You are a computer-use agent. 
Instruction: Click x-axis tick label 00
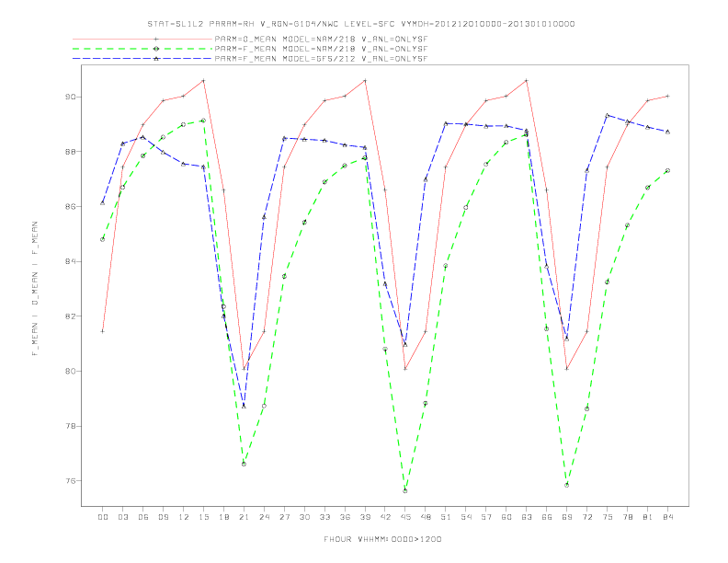click(103, 517)
